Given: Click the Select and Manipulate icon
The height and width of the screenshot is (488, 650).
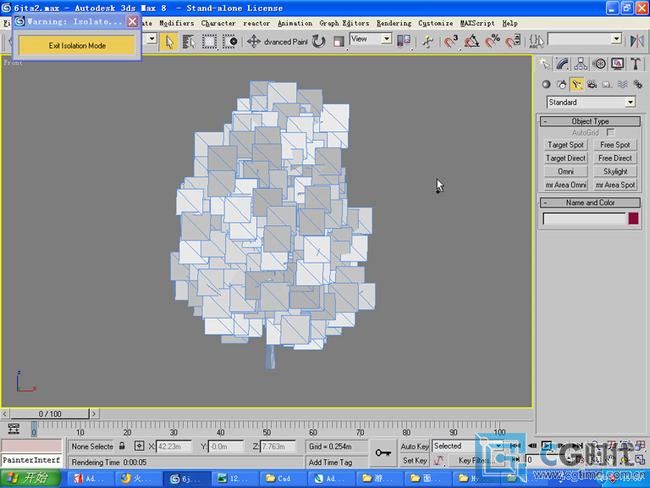Looking at the screenshot, I should click(x=428, y=41).
